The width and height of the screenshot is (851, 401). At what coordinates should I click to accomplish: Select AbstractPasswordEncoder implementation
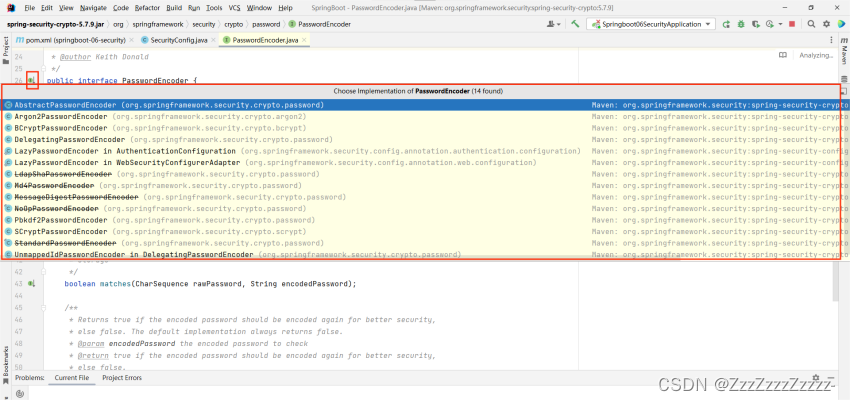pos(426,105)
